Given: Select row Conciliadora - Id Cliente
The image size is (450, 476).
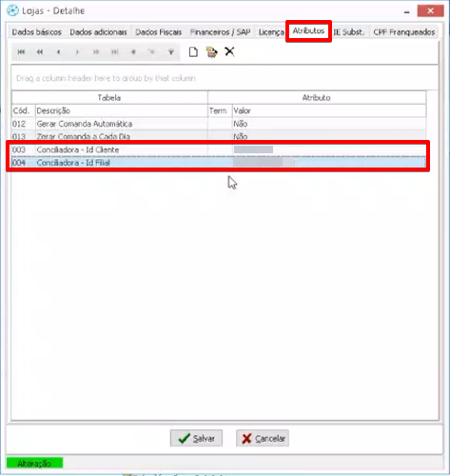Looking at the screenshot, I should [219, 149].
